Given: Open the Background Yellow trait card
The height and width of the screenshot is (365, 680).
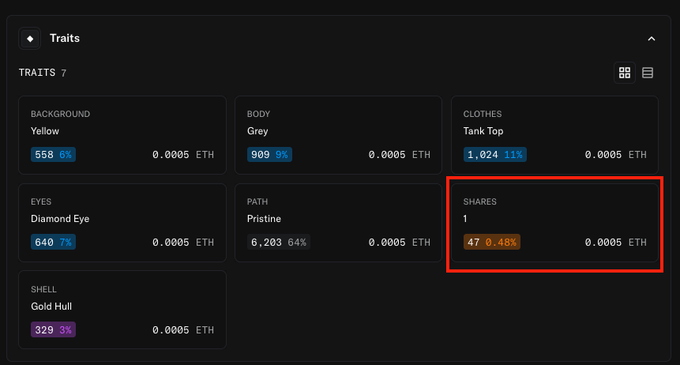Looking at the screenshot, I should point(122,135).
